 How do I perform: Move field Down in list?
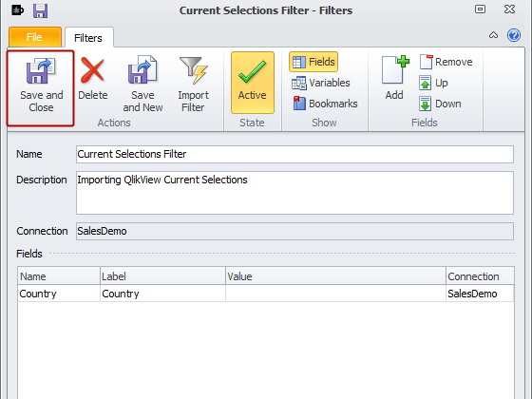tap(440, 104)
